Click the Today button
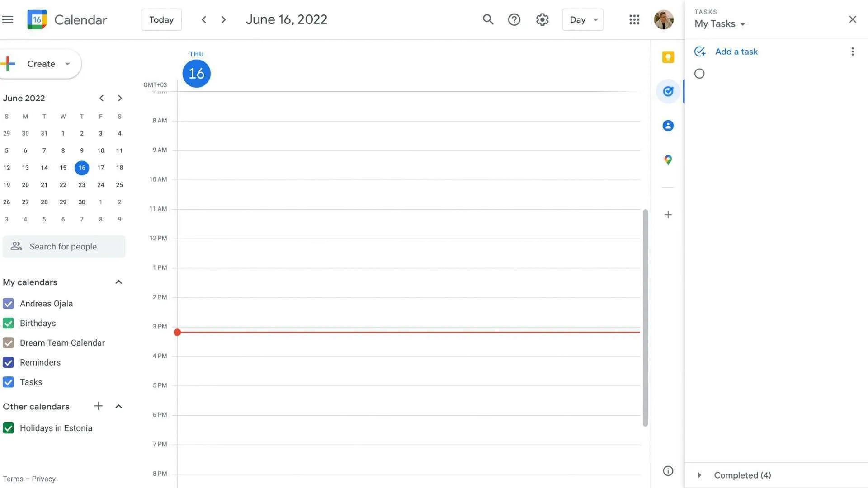Screen dimensions: 868x488 click(x=161, y=19)
